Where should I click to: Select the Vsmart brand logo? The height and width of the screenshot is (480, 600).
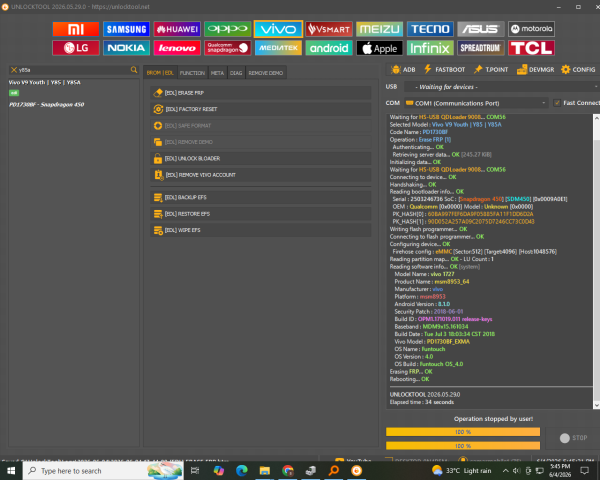tap(329, 29)
